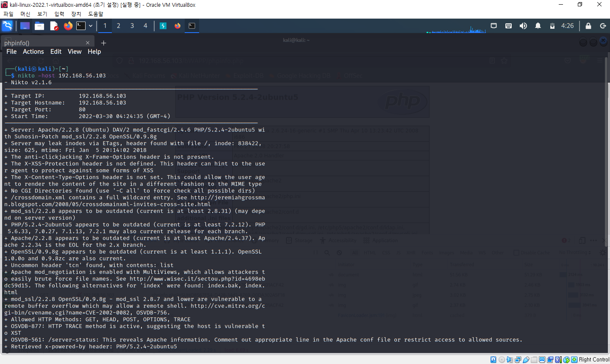
Task: Click VirtualBox mouse integration status icon
Action: tap(566, 360)
